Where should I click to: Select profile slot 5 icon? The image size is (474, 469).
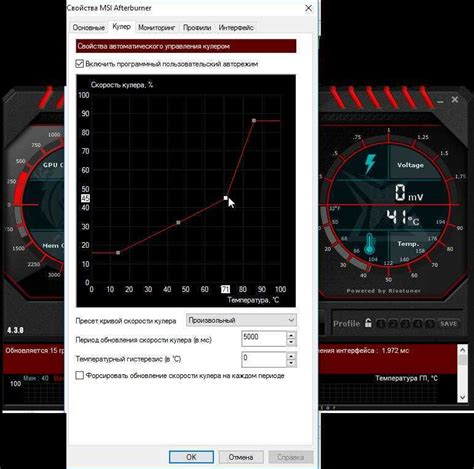[430, 323]
